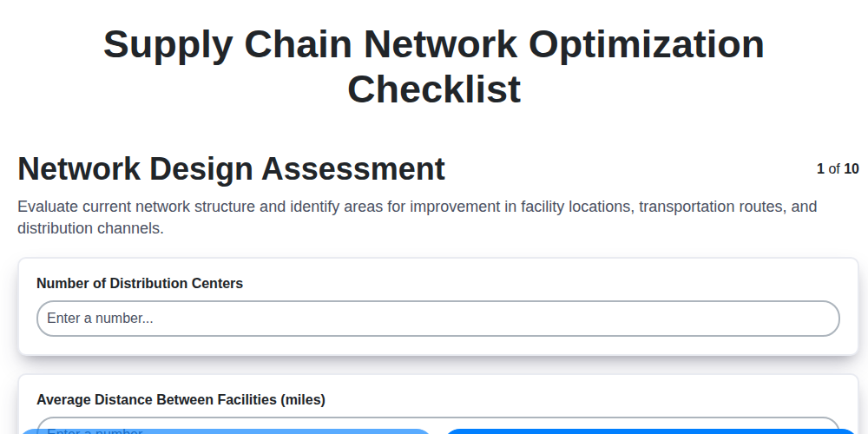Click the section description starting "Evaluate current network"
The width and height of the screenshot is (868, 434).
coord(417,218)
